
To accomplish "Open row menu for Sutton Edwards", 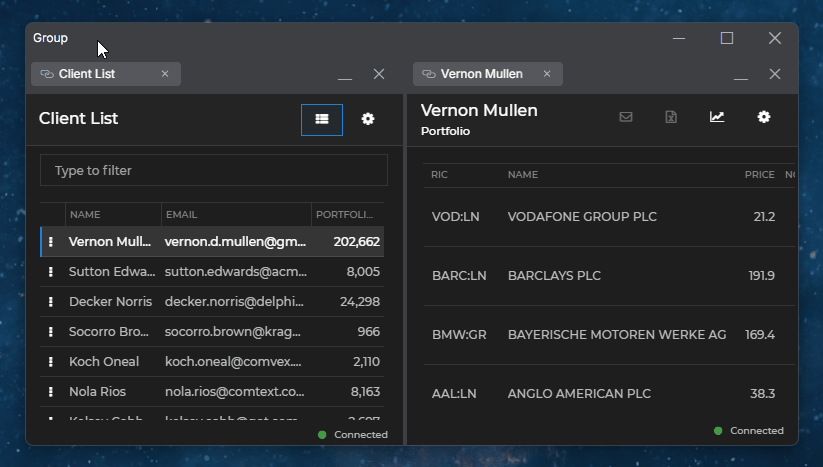I will 51,271.
